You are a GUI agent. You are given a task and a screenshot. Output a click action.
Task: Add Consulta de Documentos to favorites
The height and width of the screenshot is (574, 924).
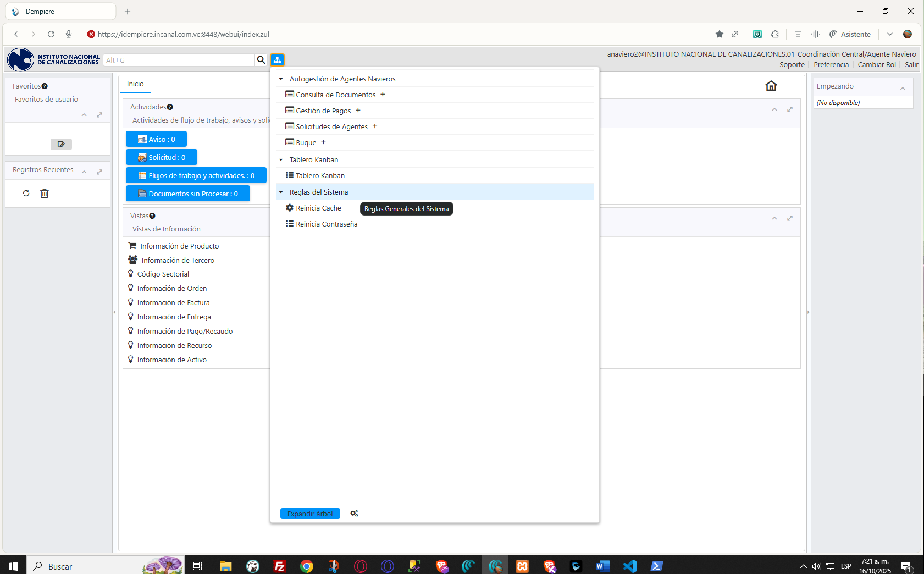383,95
